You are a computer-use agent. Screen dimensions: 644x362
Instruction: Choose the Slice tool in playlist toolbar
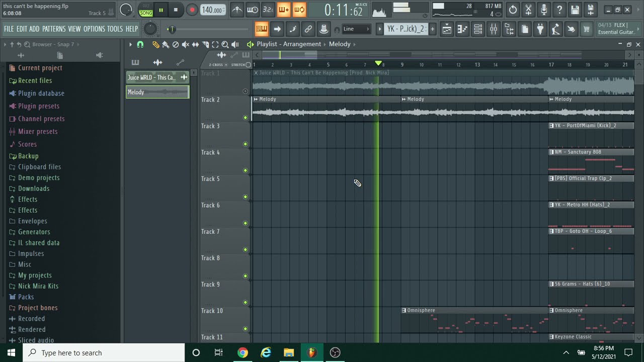(x=205, y=45)
